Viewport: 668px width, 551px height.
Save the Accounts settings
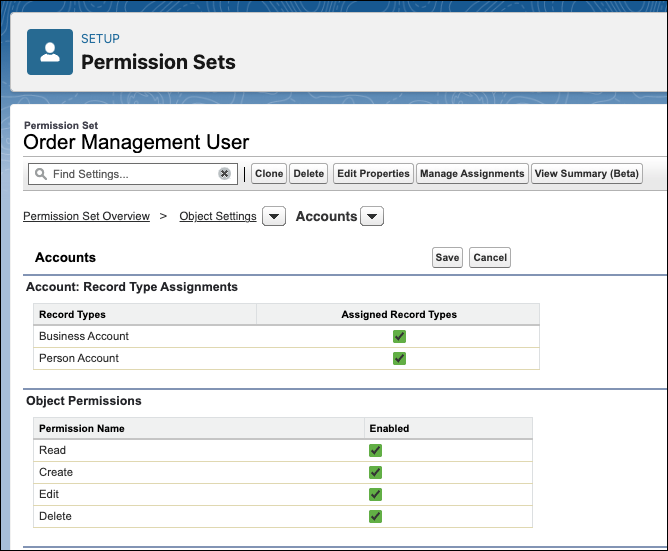coord(447,257)
